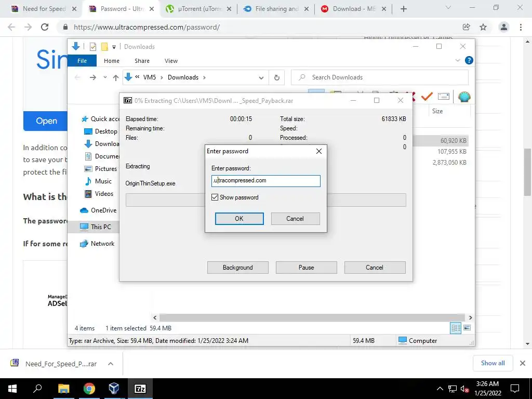Select Downloads in navigation pane
The height and width of the screenshot is (399, 532).
(x=101, y=144)
